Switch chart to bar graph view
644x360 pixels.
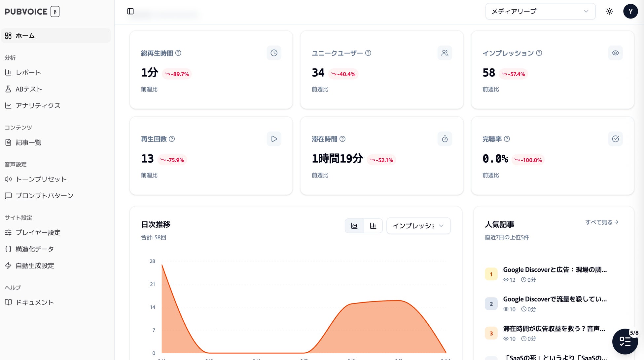[x=373, y=226]
